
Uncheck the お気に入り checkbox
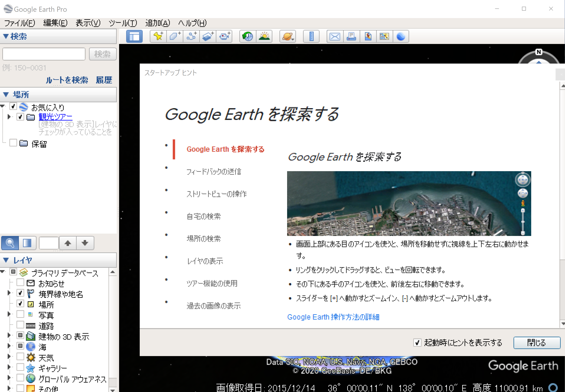(13, 106)
